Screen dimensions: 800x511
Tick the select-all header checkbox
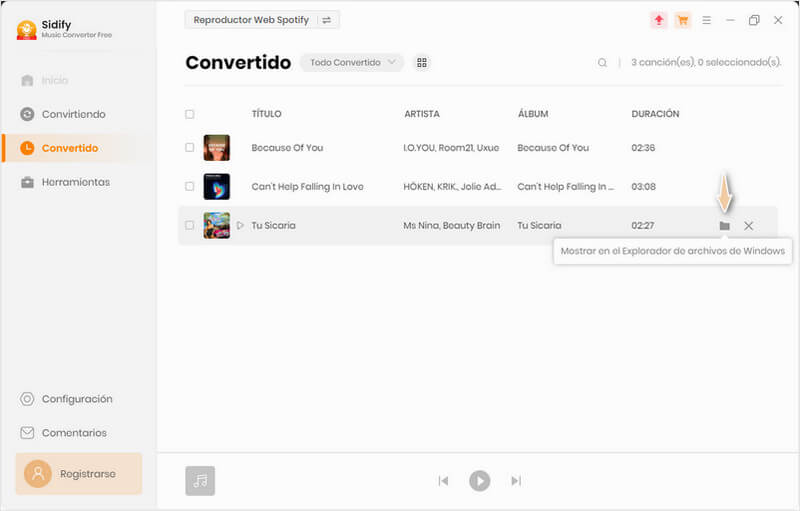point(190,114)
